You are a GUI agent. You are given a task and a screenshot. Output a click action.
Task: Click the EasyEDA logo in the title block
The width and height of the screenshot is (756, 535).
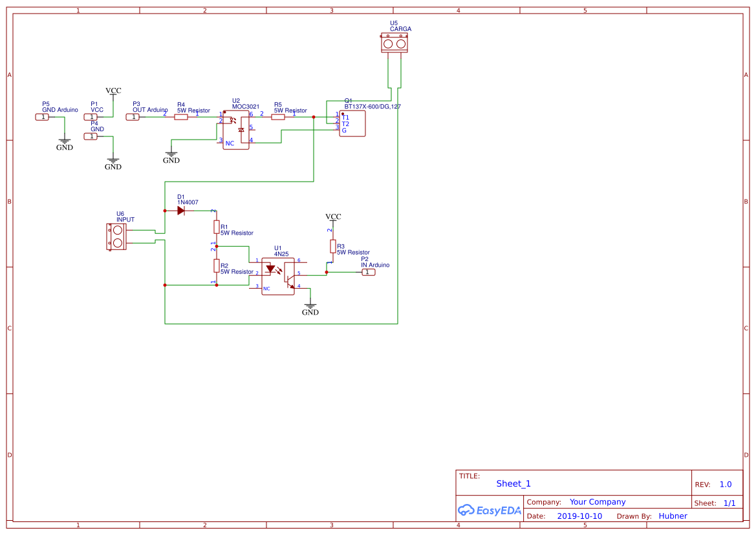pyautogui.click(x=489, y=510)
